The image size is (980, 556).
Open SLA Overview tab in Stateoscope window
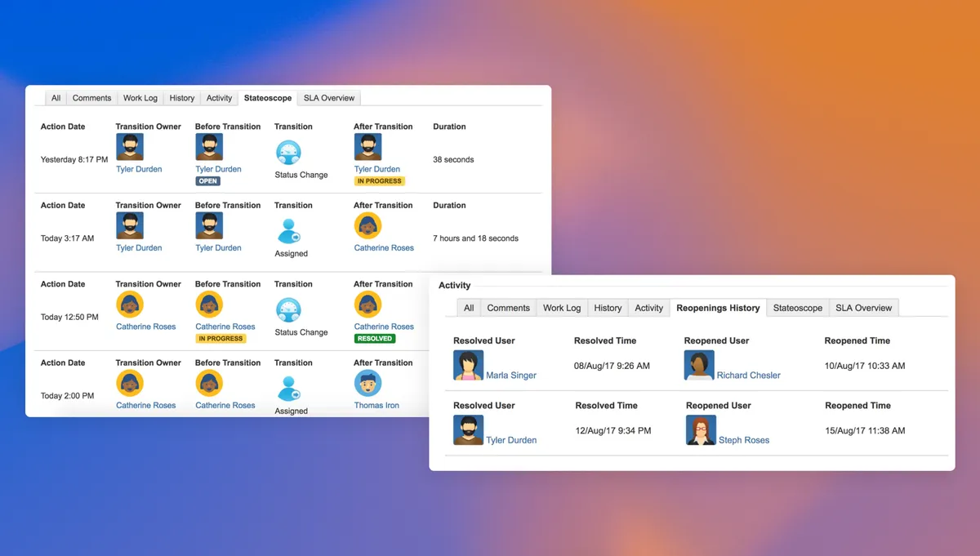click(x=329, y=98)
